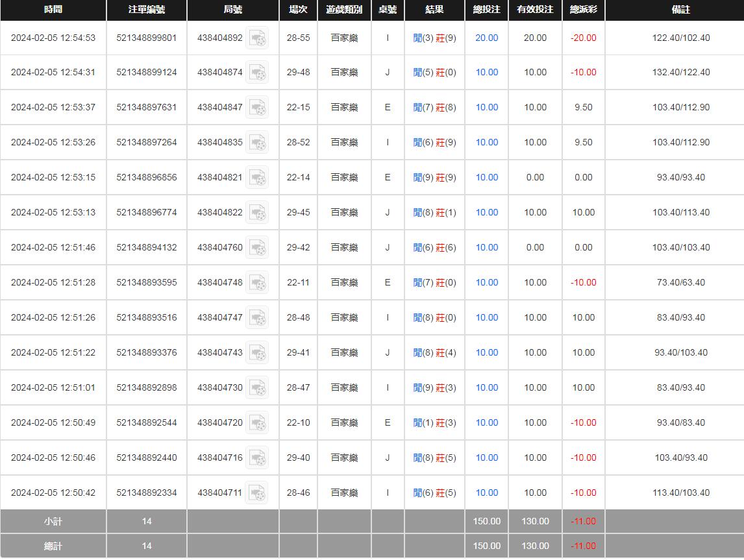The height and width of the screenshot is (560, 744).
Task: Click the 時間 column header
Action: 53,10
